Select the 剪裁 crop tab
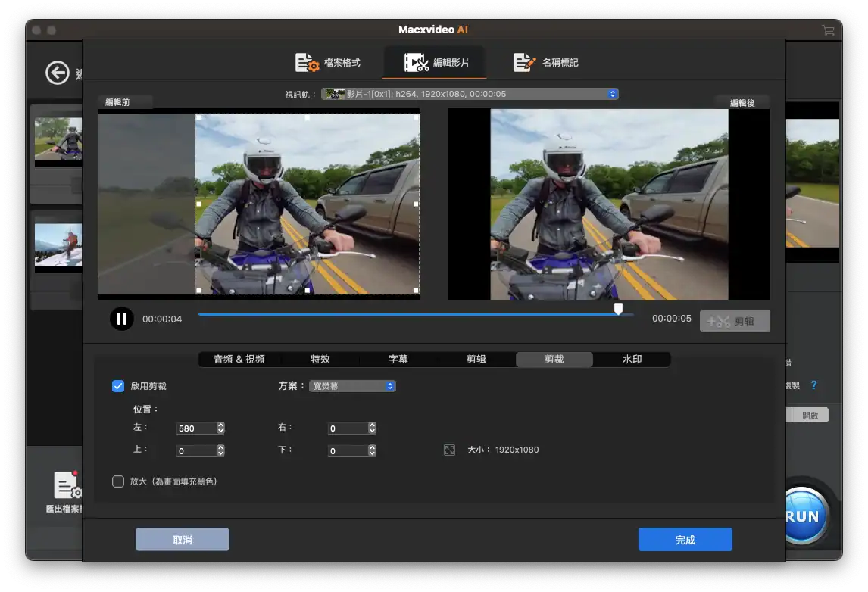Viewport: 868px width, 592px height. pyautogui.click(x=554, y=359)
